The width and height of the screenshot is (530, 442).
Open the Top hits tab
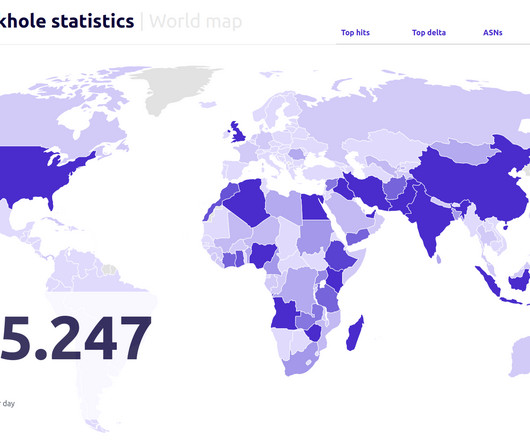click(355, 33)
